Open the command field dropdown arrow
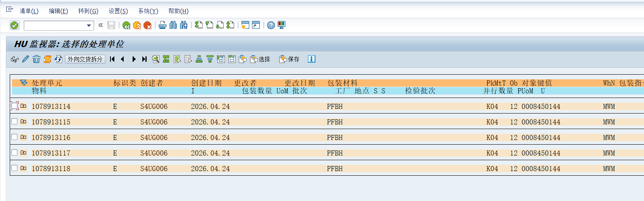Image resolution: width=644 pixels, height=201 pixels. tap(89, 26)
